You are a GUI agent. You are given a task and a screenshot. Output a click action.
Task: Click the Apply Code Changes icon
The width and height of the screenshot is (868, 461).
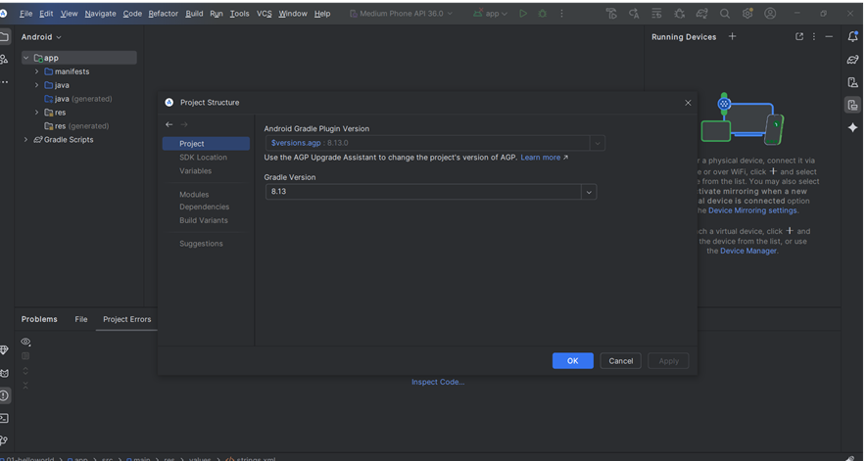click(656, 14)
